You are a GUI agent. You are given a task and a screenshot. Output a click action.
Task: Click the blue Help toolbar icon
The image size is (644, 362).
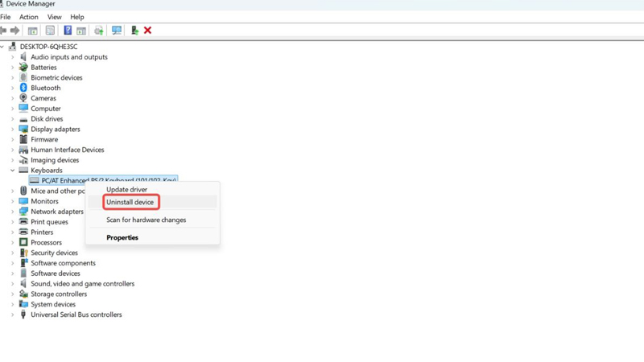coord(68,31)
